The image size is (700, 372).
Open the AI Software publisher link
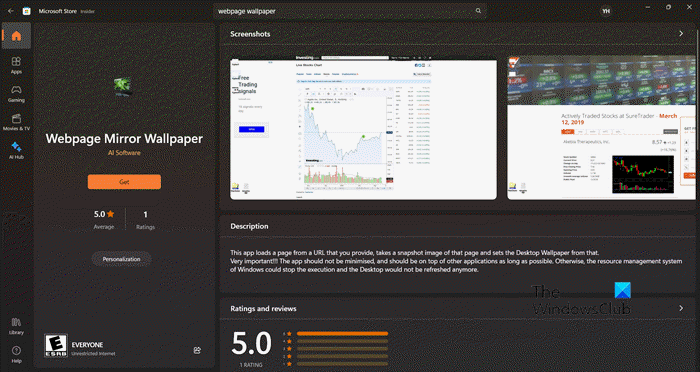pyautogui.click(x=124, y=153)
